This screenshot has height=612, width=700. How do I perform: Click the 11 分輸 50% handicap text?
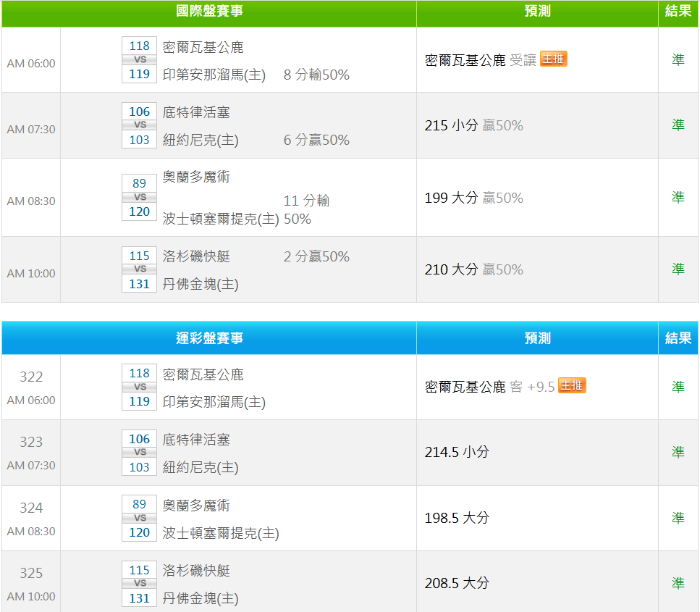click(307, 210)
